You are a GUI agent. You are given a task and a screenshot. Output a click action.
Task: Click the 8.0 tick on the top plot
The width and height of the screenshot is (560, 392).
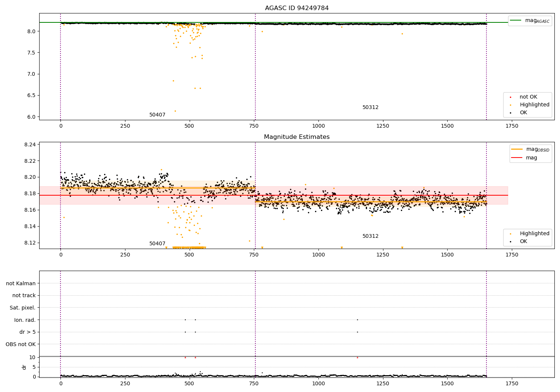pos(31,31)
